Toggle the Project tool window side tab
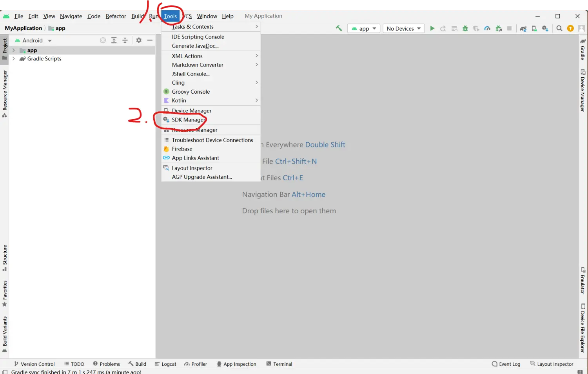This screenshot has width=588, height=374. [x=5, y=49]
